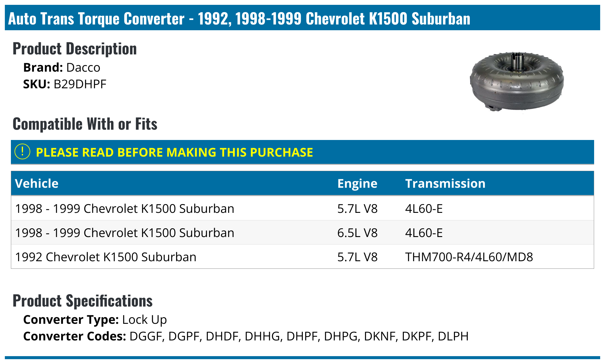Image resolution: width=605 pixels, height=364 pixels.
Task: Click the SKU value B29DHPF
Action: pos(80,84)
